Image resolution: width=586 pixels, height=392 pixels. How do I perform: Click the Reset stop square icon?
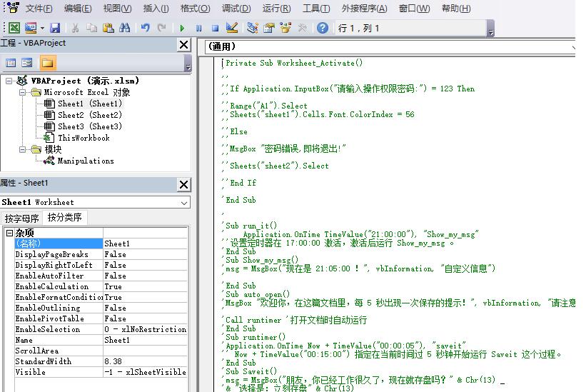click(215, 28)
